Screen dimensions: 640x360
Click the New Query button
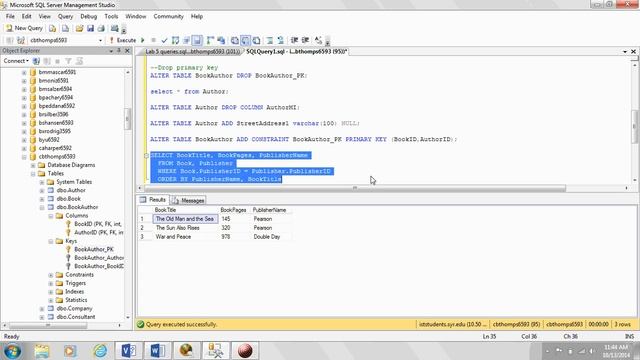click(x=24, y=28)
